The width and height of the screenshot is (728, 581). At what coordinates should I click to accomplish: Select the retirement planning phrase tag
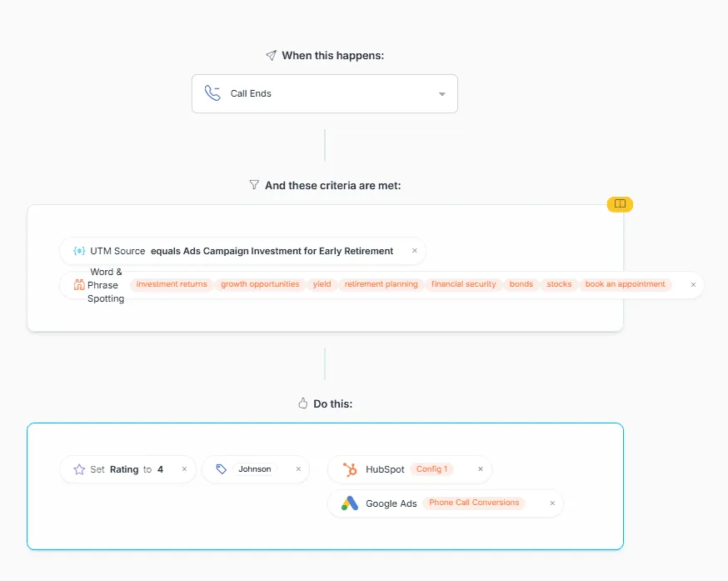click(381, 284)
